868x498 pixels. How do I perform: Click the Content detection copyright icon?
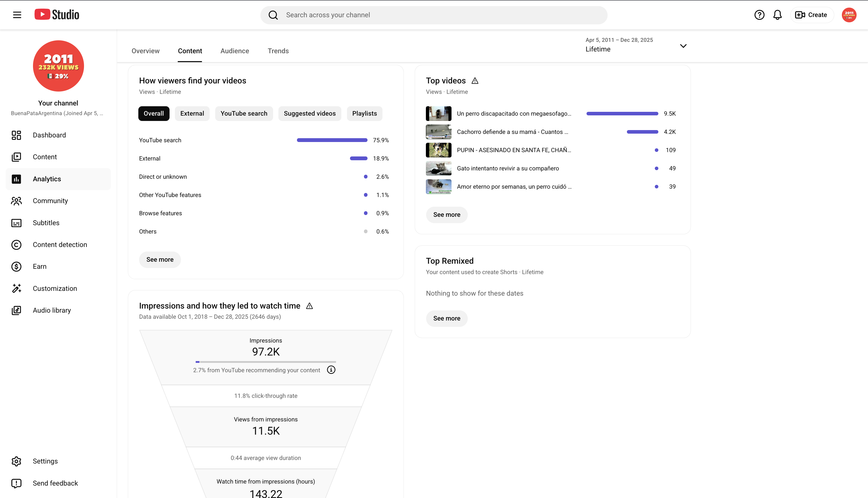click(x=16, y=245)
